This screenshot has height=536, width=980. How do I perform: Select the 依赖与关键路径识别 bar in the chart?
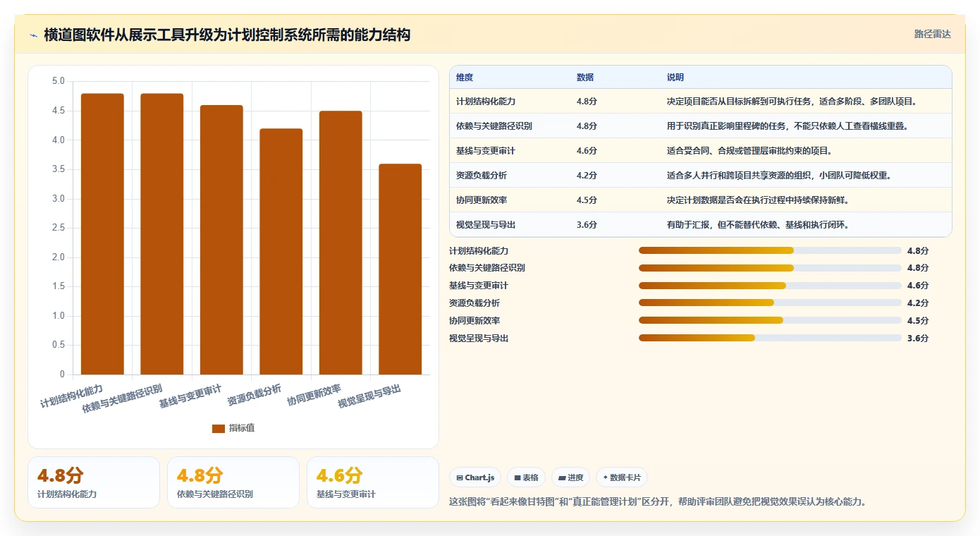pos(162,234)
